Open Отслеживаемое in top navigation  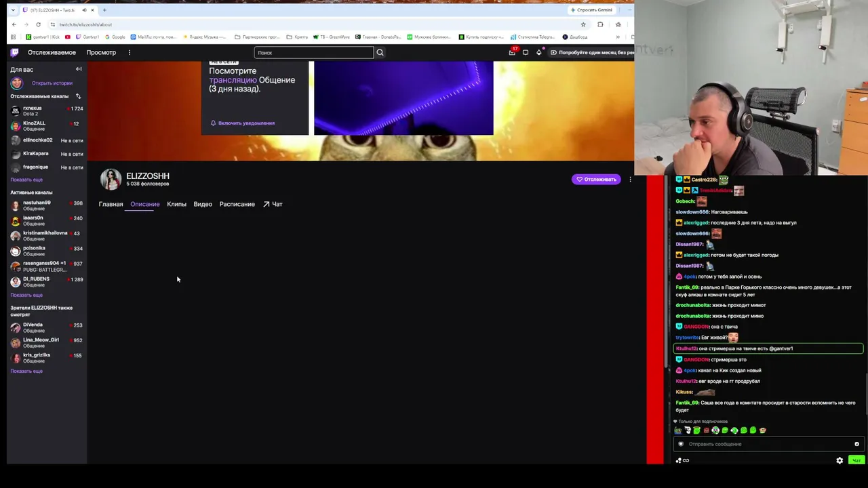point(52,52)
